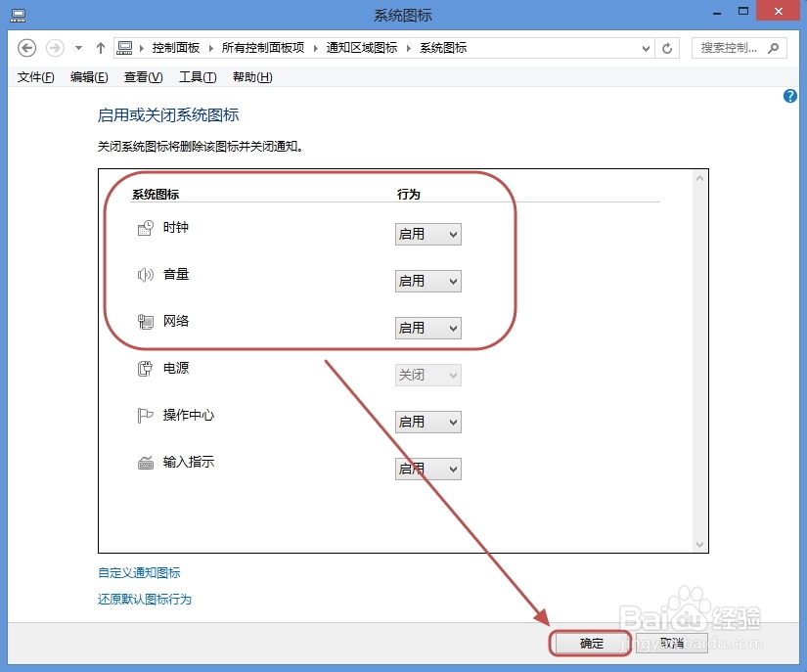807x672 pixels.
Task: Click the window system icon in title bar
Action: click(18, 16)
